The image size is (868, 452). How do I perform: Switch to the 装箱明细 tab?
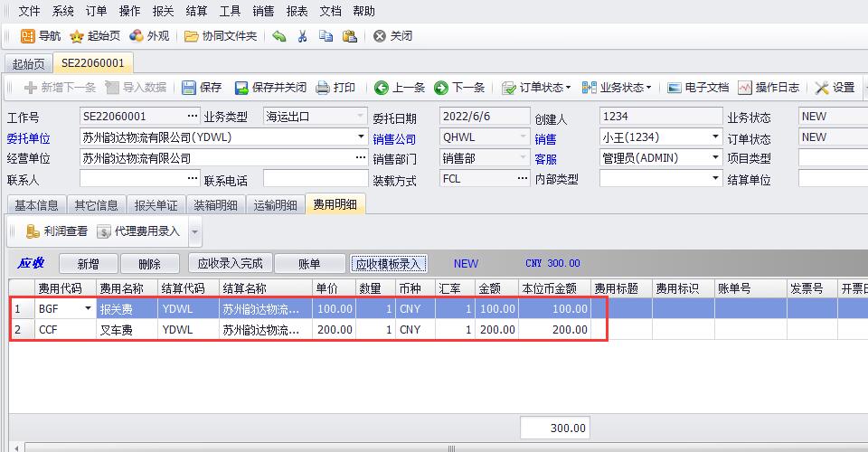216,205
